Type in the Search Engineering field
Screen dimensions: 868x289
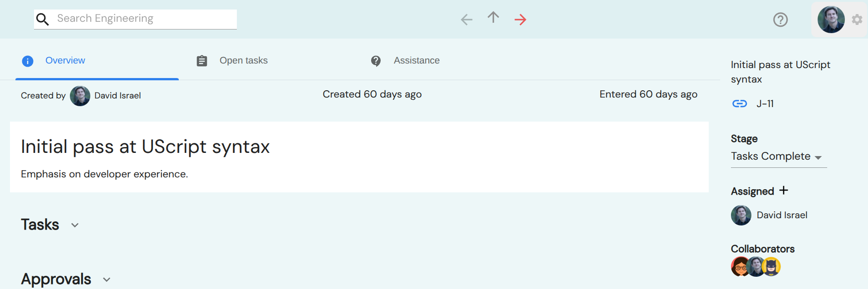point(145,19)
